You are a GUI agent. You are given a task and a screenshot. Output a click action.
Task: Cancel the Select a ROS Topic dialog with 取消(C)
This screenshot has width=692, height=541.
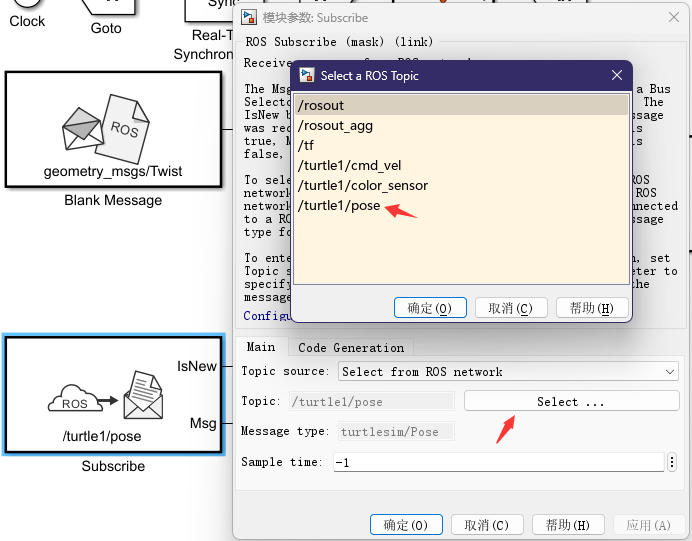click(511, 308)
